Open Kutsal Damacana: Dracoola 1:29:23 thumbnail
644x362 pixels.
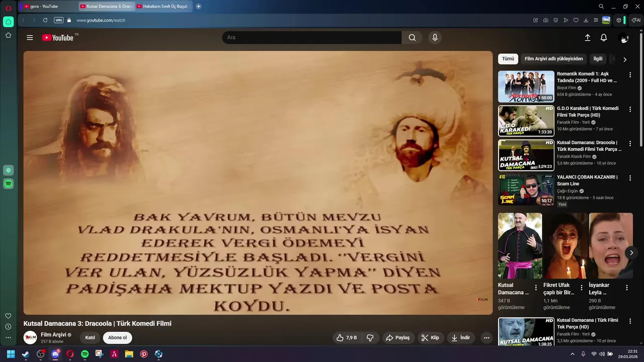click(526, 155)
